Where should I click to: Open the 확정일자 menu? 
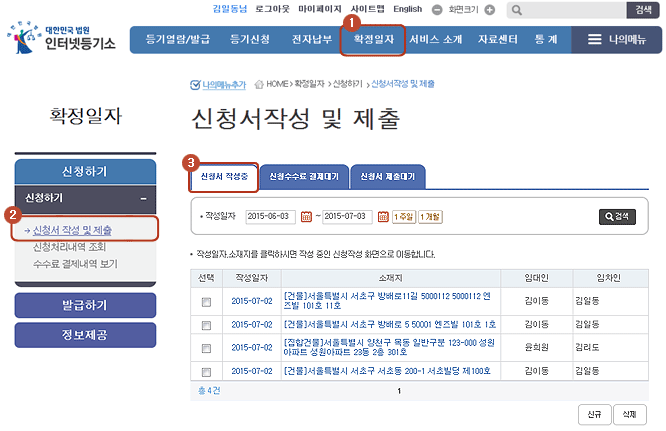coord(373,39)
